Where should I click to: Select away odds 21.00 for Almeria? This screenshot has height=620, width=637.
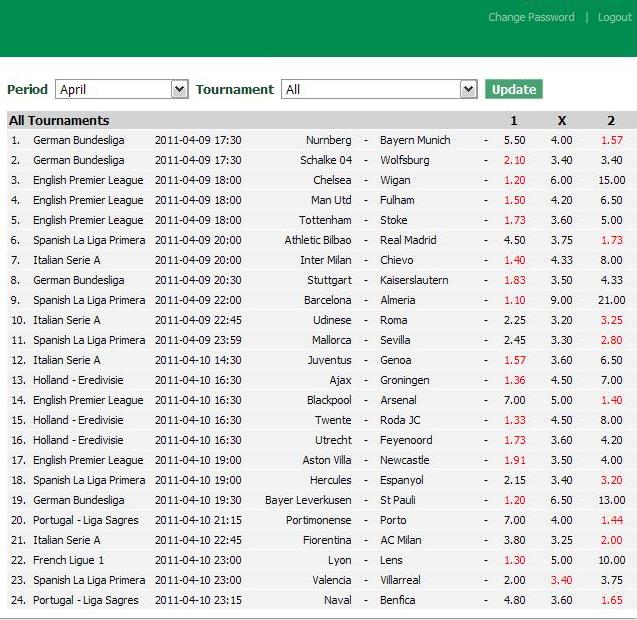611,300
